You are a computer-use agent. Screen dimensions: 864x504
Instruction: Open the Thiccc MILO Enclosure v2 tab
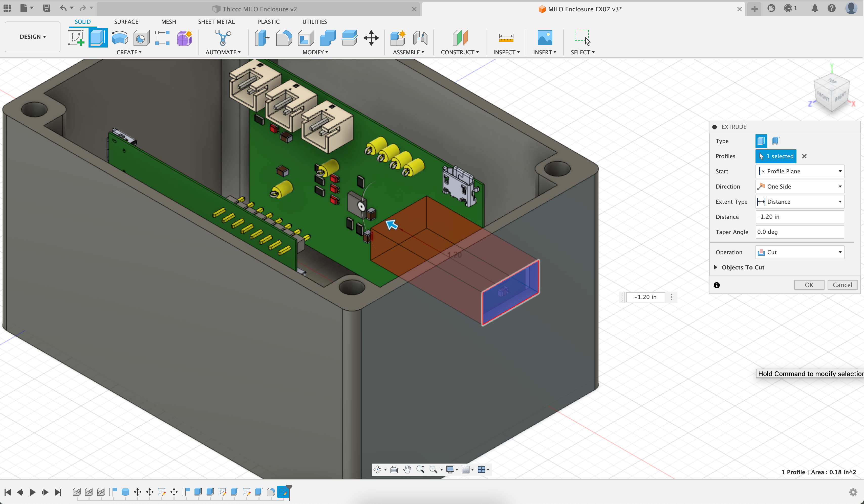(259, 9)
